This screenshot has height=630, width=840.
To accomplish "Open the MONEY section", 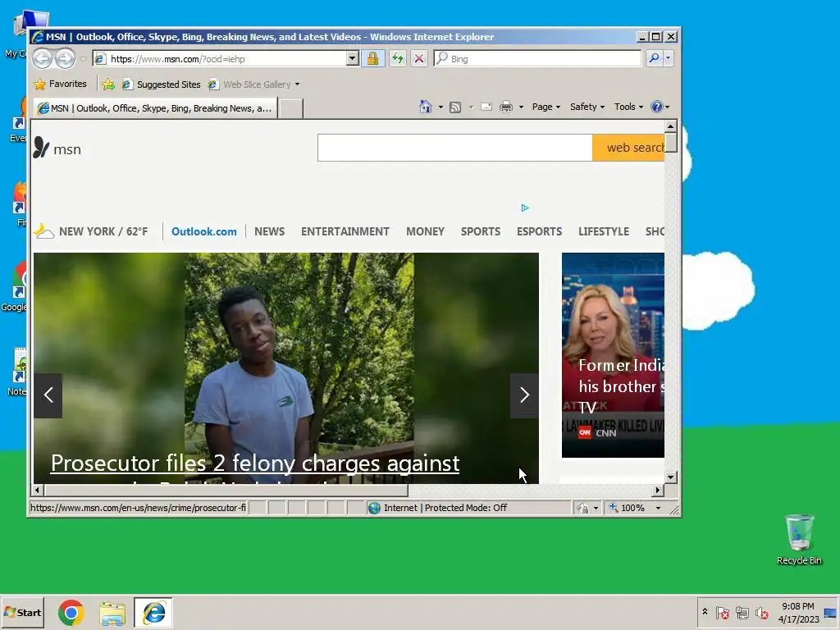I will tap(426, 231).
